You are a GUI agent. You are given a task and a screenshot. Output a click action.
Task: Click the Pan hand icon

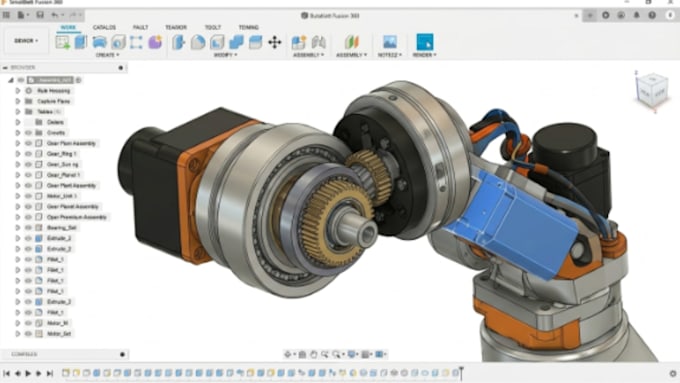pos(313,354)
